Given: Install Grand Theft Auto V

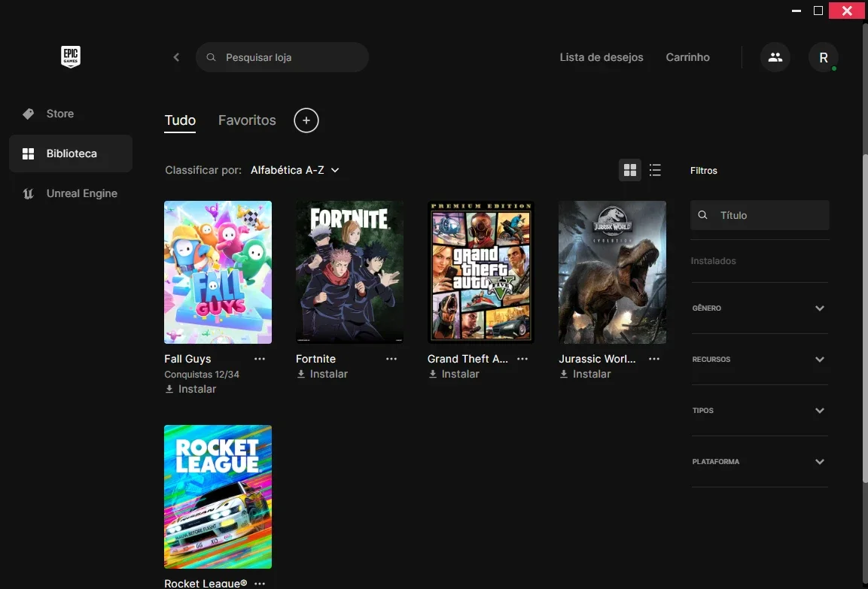Looking at the screenshot, I should coord(453,374).
